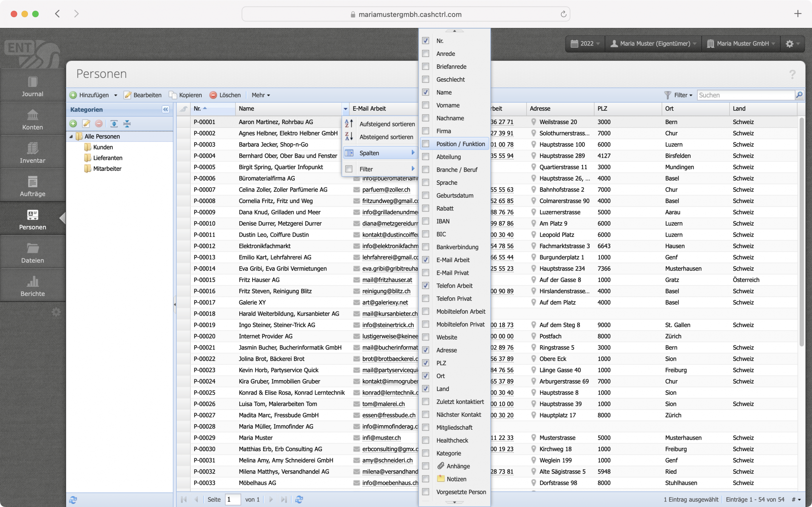812x507 pixels.
Task: Click green add category icon
Action: pos(73,123)
